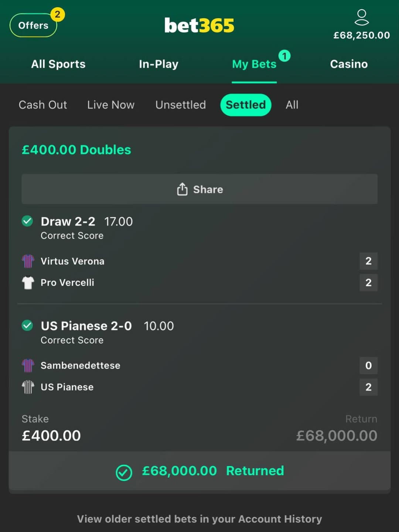Show the Cash Out bets filter
The width and height of the screenshot is (399, 532).
click(43, 105)
